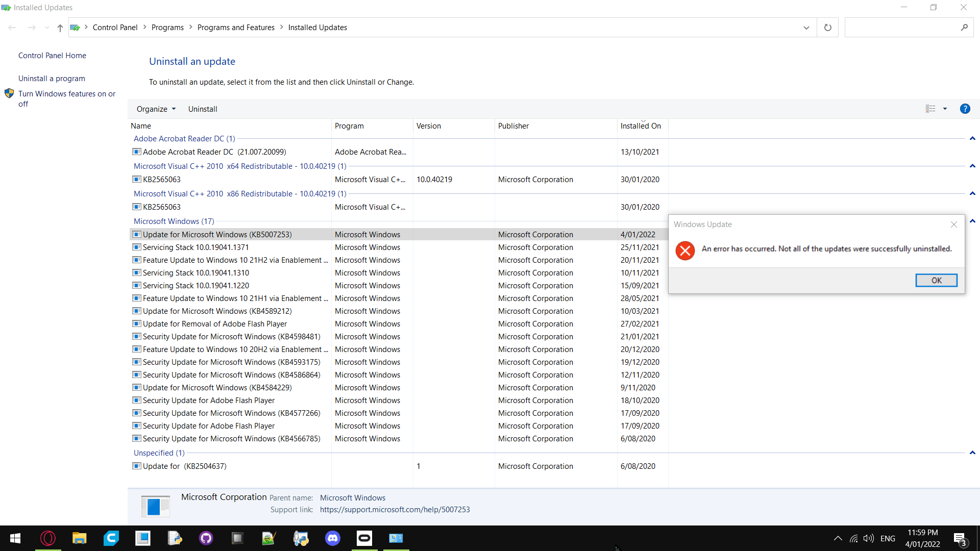Viewport: 980px width, 551px height.
Task: Open Opera browser from the taskbar
Action: pyautogui.click(x=48, y=538)
